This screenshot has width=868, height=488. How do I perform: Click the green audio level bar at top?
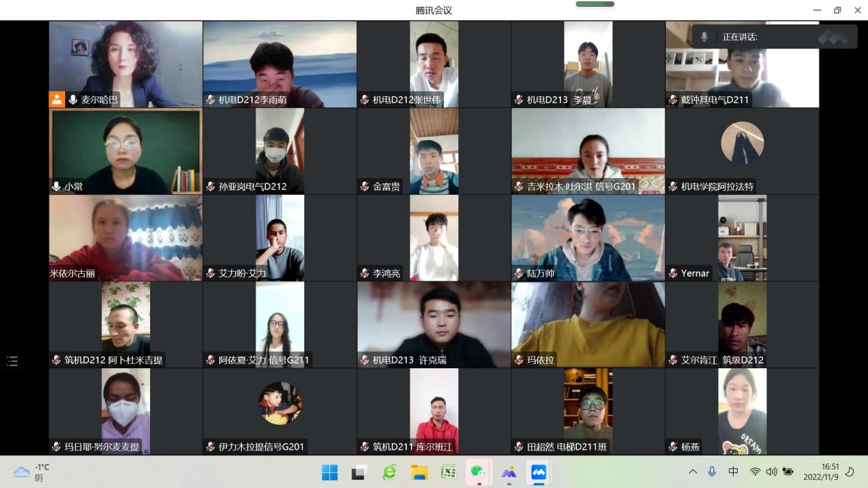[x=595, y=4]
